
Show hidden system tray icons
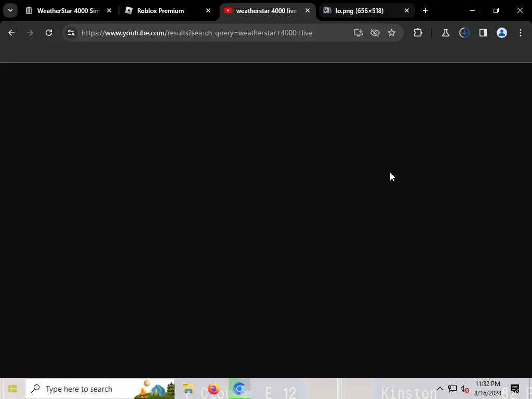(x=440, y=389)
